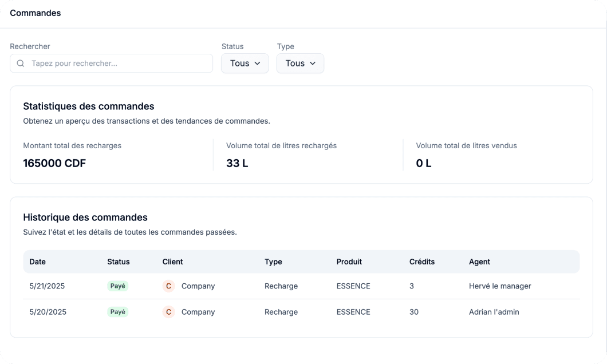The image size is (607, 364).
Task: Sort by the Date column header
Action: point(37,262)
